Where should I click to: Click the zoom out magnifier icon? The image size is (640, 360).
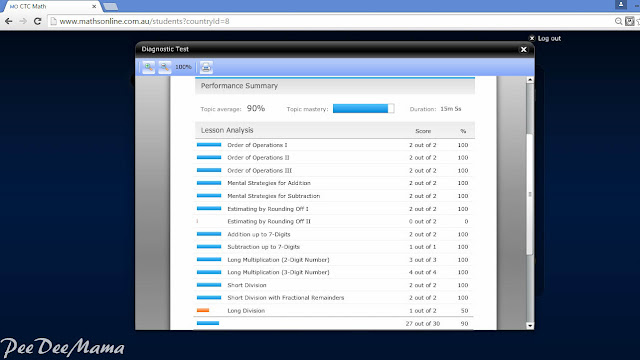[164, 67]
